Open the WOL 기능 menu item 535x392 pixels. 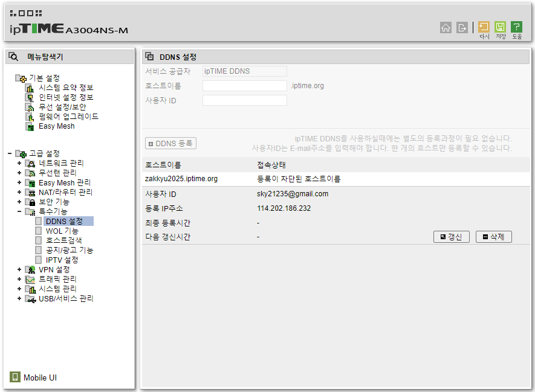62,231
